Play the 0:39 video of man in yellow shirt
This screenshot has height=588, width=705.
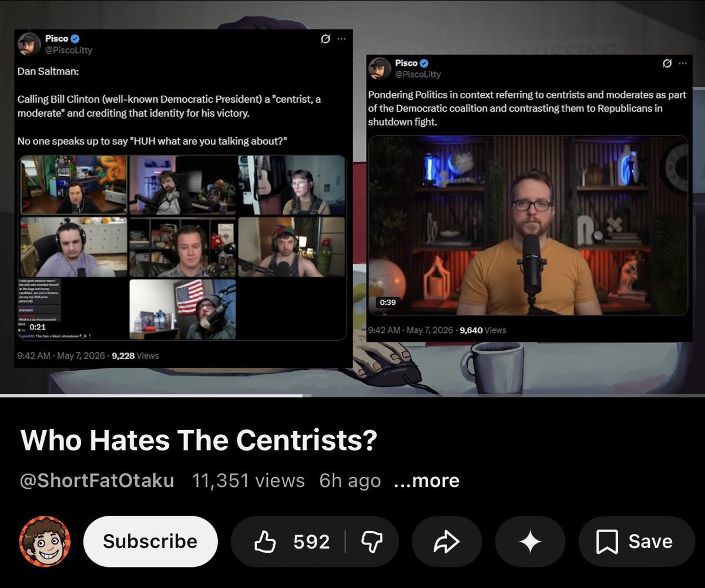(x=528, y=226)
